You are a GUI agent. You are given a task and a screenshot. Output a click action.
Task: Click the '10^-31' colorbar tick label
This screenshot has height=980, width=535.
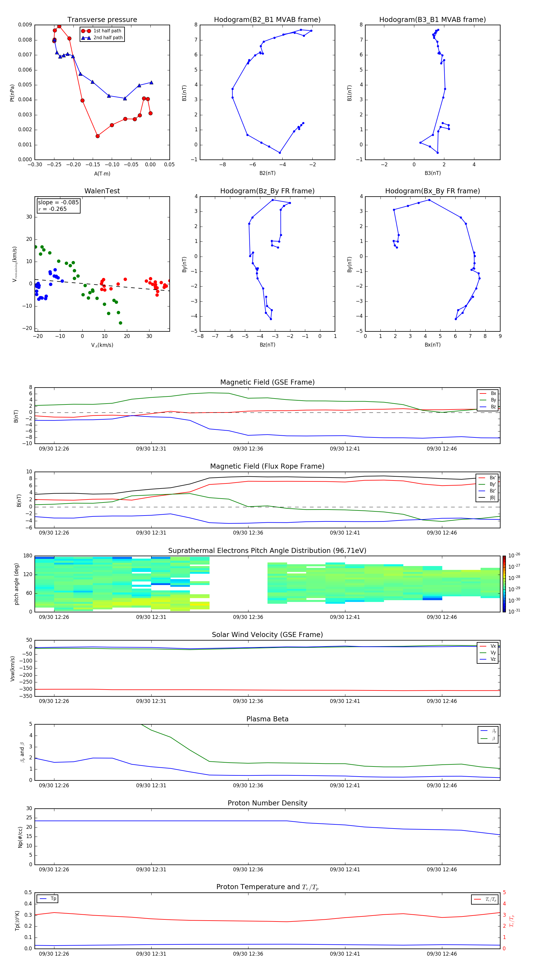tap(514, 611)
